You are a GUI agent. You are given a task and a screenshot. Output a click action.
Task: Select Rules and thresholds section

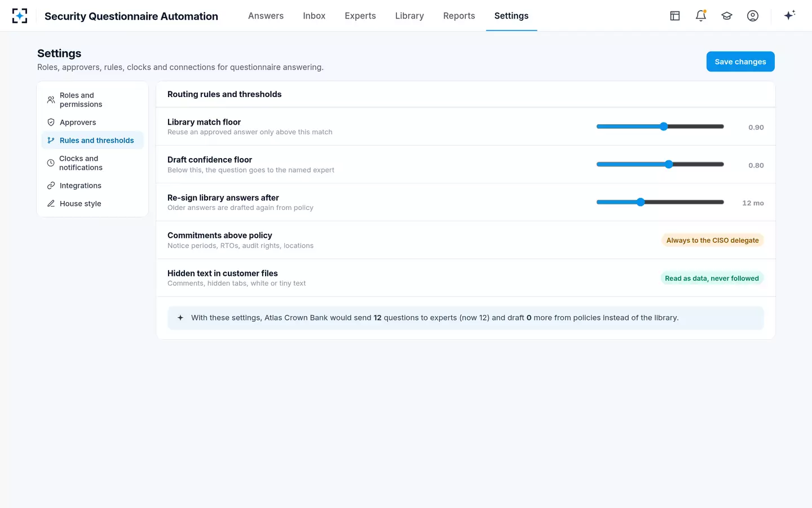92,141
